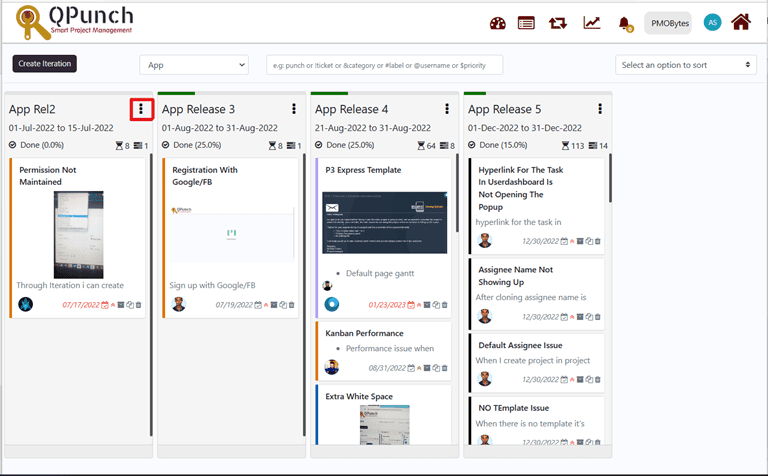Open the notifications bell
The height and width of the screenshot is (476, 768).
625,23
